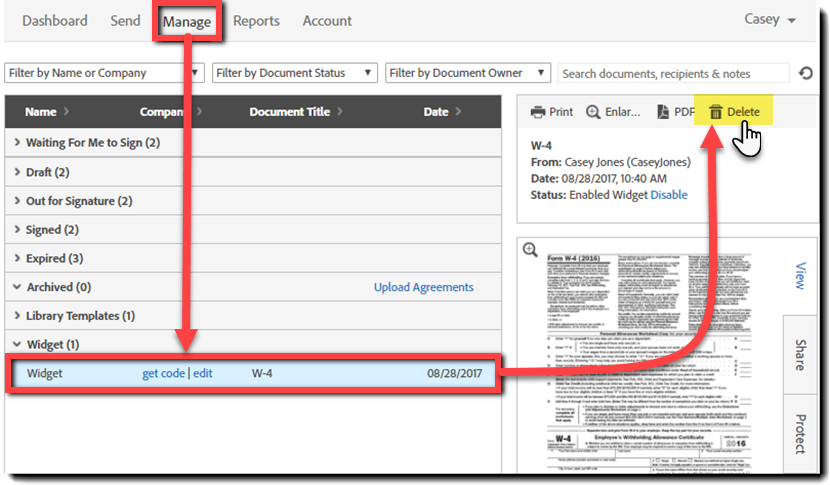Go to the Dashboard tab
The width and height of the screenshot is (830, 485).
55,21
